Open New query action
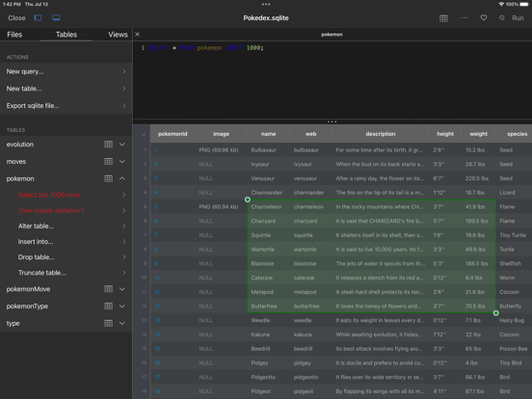532x399 pixels. point(66,71)
